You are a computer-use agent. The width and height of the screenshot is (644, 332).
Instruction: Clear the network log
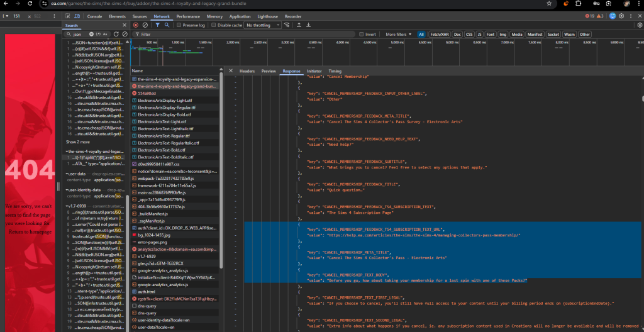[145, 25]
